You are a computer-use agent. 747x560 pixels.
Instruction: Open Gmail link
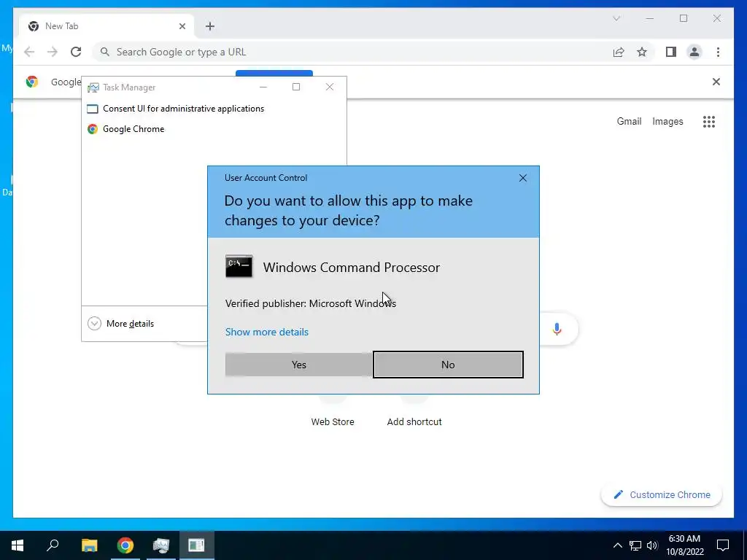pyautogui.click(x=629, y=122)
